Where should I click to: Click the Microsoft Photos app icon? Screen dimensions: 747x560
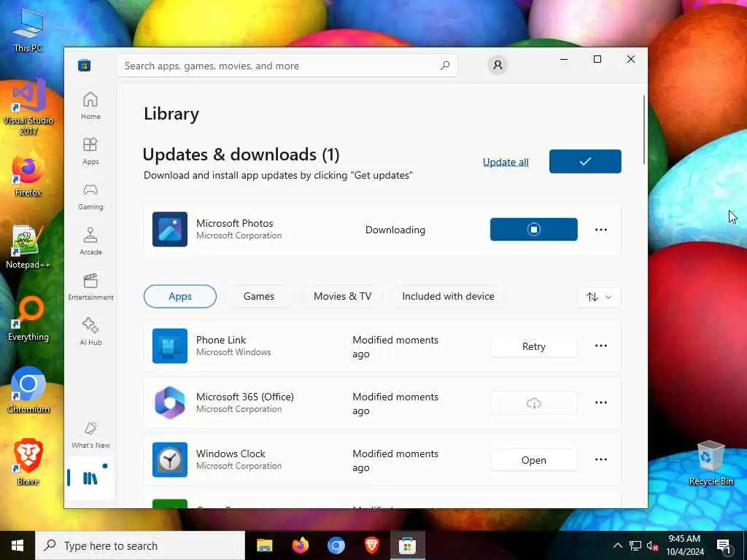click(x=169, y=229)
